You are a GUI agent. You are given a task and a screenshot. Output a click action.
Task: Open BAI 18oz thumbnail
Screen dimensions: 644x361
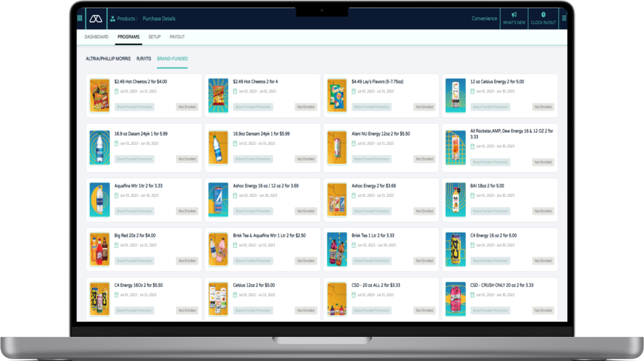tap(456, 200)
